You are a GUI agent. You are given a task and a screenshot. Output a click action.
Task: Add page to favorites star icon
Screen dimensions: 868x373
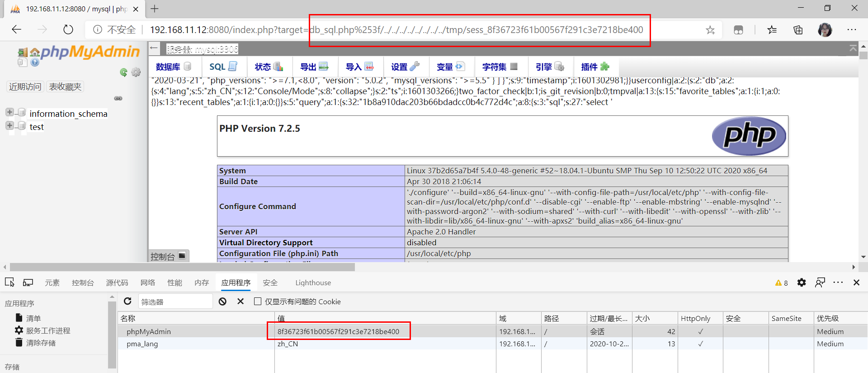710,30
